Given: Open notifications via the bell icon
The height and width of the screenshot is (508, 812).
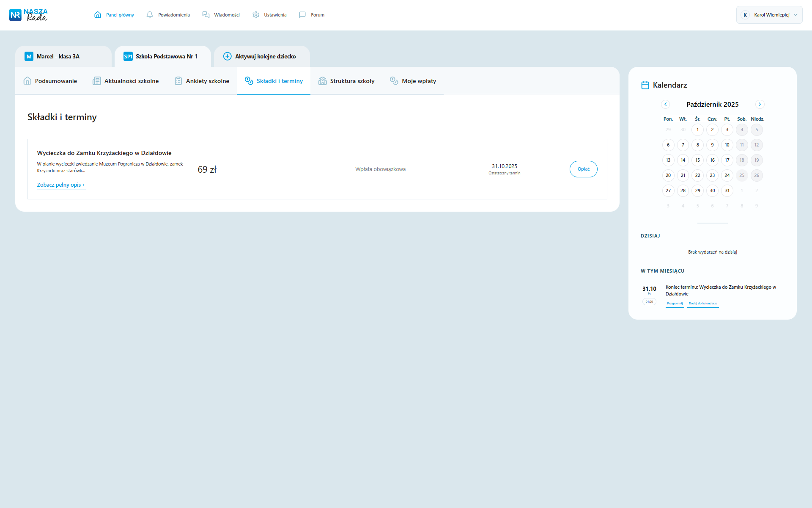Looking at the screenshot, I should (x=150, y=15).
